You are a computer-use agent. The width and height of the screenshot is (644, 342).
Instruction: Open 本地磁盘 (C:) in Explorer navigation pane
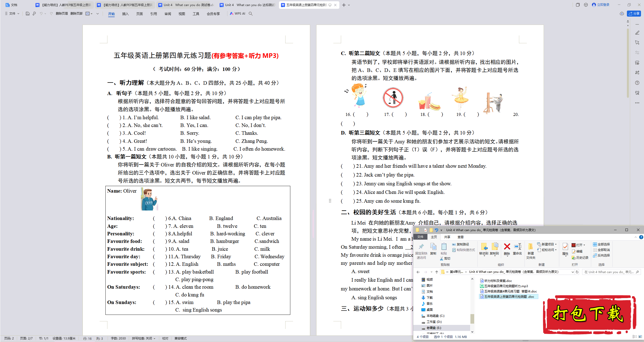point(433,316)
